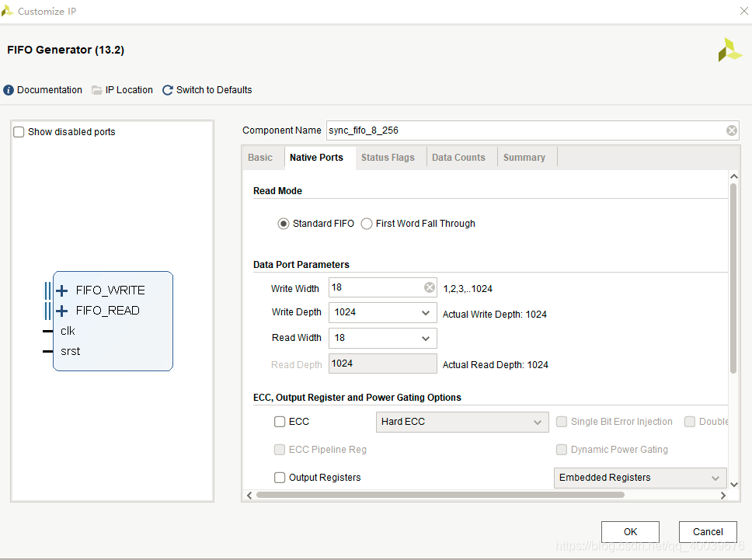Clear the Component Name field with X icon
Image resolution: width=752 pixels, height=560 pixels.
pyautogui.click(x=731, y=130)
